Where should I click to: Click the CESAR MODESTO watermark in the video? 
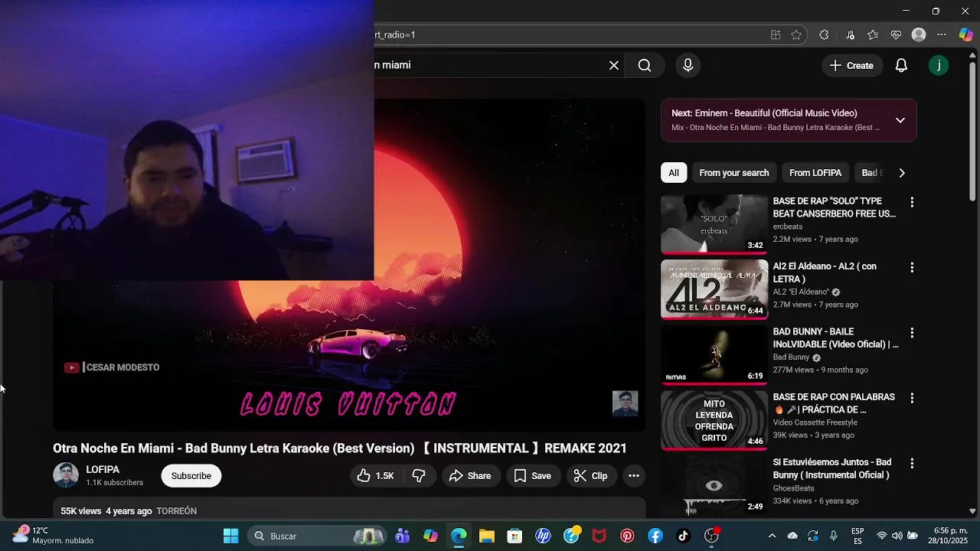click(112, 367)
